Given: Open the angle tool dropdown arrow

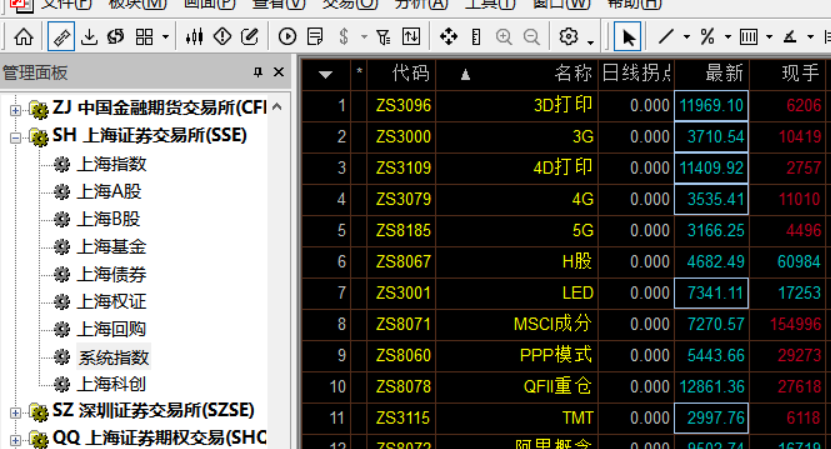Looking at the screenshot, I should click(x=810, y=37).
